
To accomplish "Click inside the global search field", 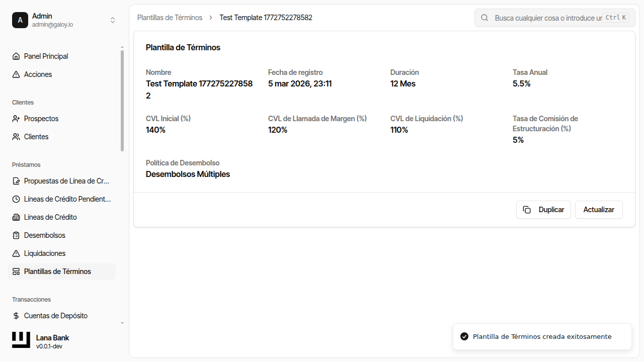I will coord(548,18).
